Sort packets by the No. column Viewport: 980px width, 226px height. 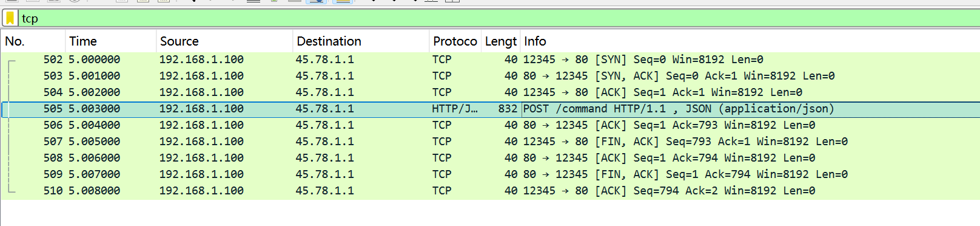33,41
